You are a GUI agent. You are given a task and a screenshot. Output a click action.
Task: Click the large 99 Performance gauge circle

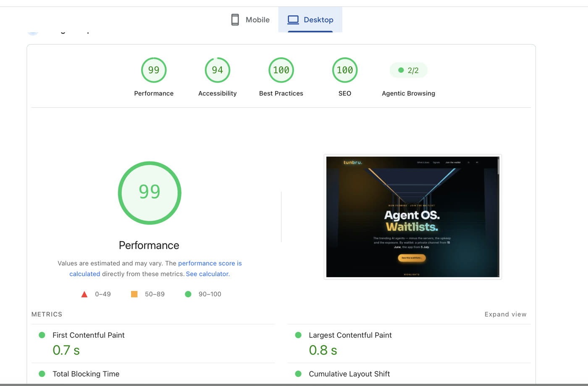pyautogui.click(x=150, y=193)
